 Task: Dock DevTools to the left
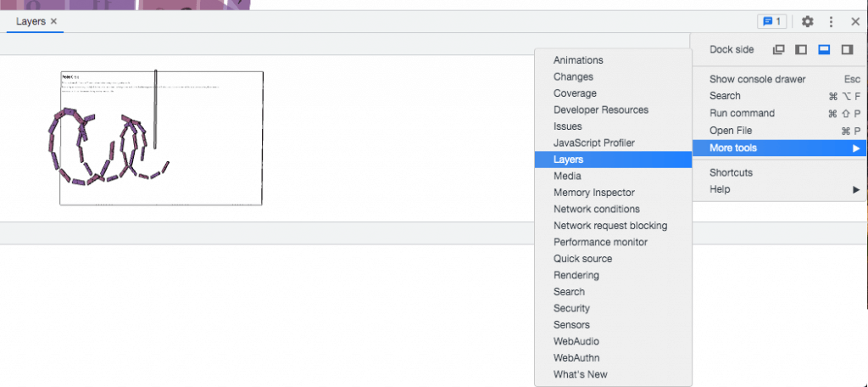pyautogui.click(x=801, y=49)
